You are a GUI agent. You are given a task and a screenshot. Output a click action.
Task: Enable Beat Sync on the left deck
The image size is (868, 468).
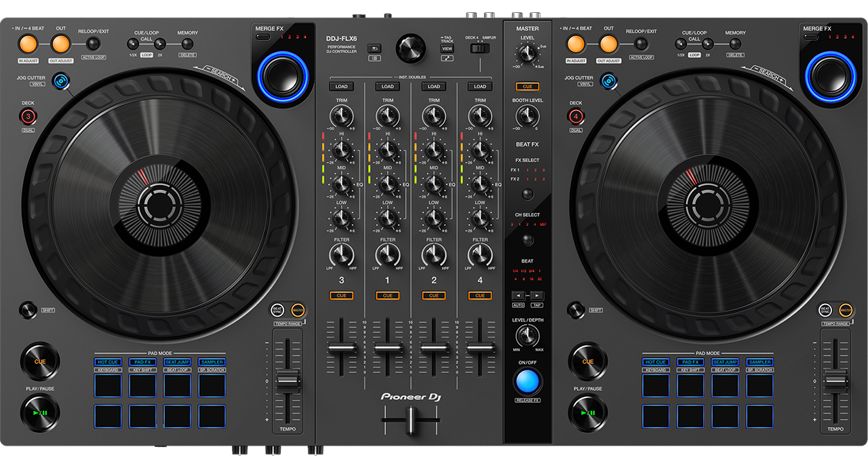click(x=277, y=309)
